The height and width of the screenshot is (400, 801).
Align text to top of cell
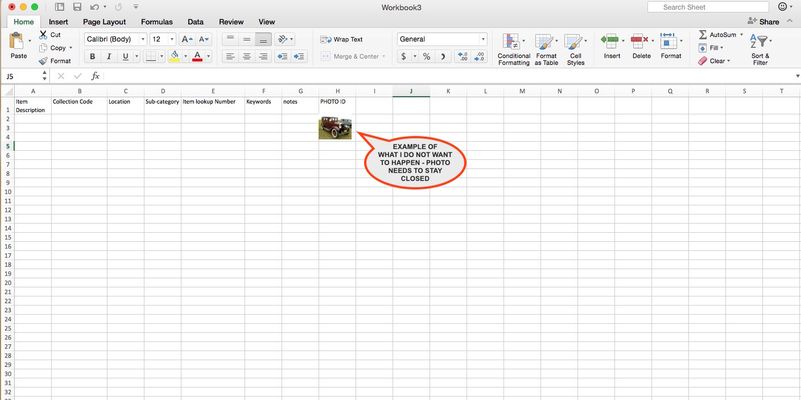tap(230, 39)
